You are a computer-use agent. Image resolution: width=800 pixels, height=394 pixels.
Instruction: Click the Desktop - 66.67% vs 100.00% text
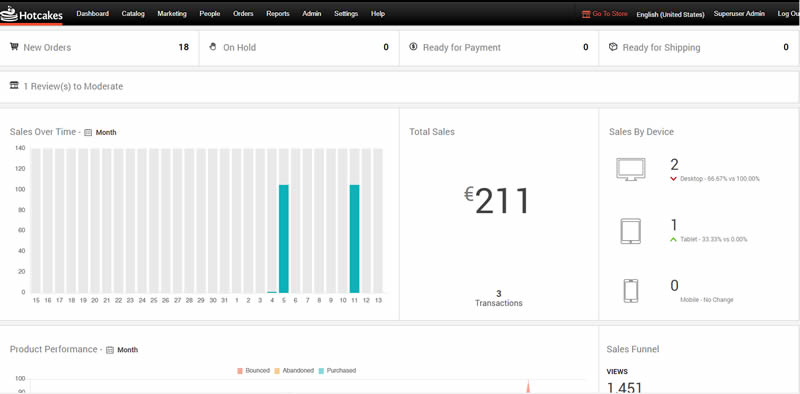tap(720, 179)
